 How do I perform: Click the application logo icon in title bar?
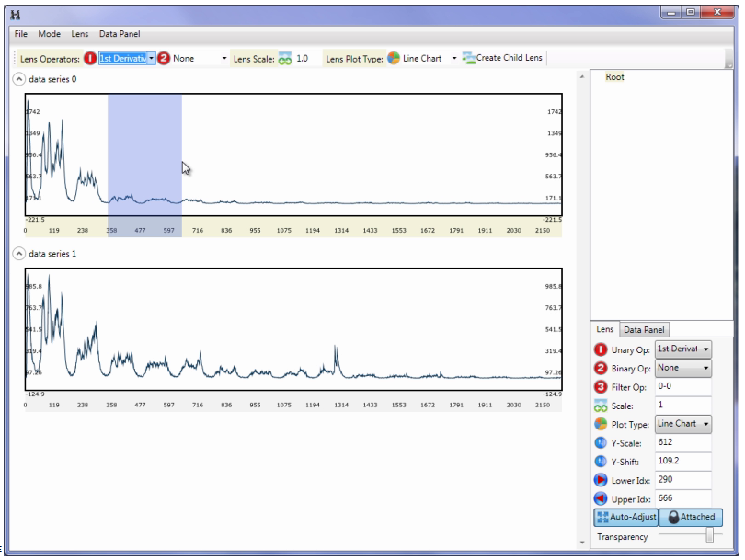point(16,15)
